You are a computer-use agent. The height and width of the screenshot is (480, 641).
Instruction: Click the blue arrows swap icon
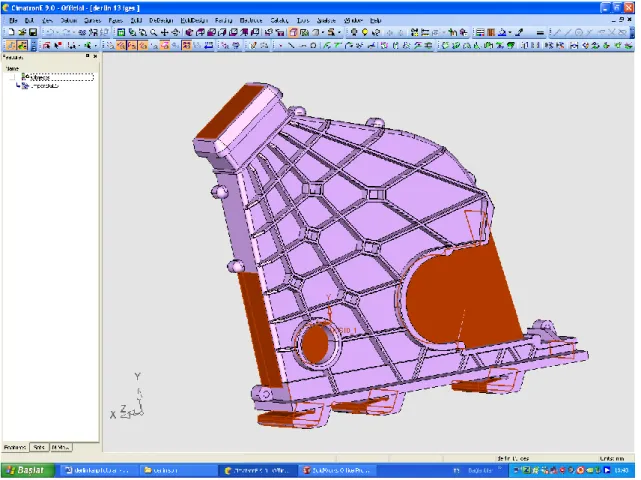pos(208,45)
